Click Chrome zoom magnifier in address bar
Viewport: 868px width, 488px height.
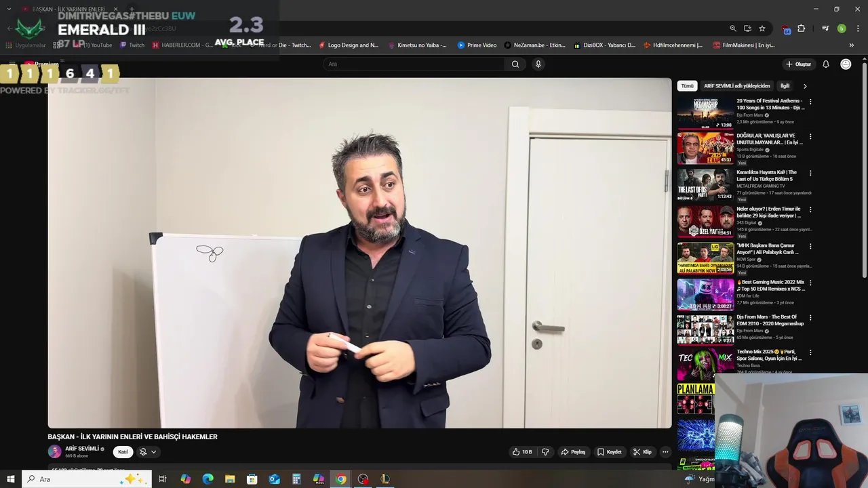732,28
